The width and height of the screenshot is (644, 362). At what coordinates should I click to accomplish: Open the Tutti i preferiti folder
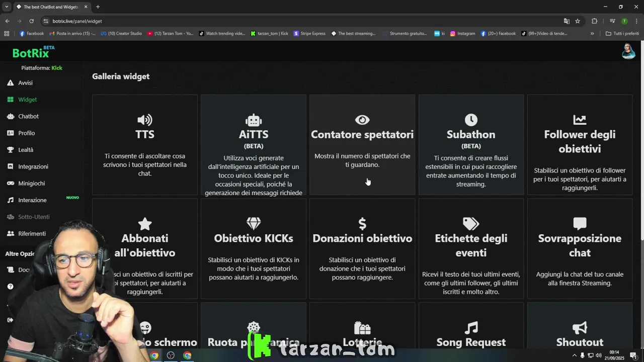click(x=622, y=34)
